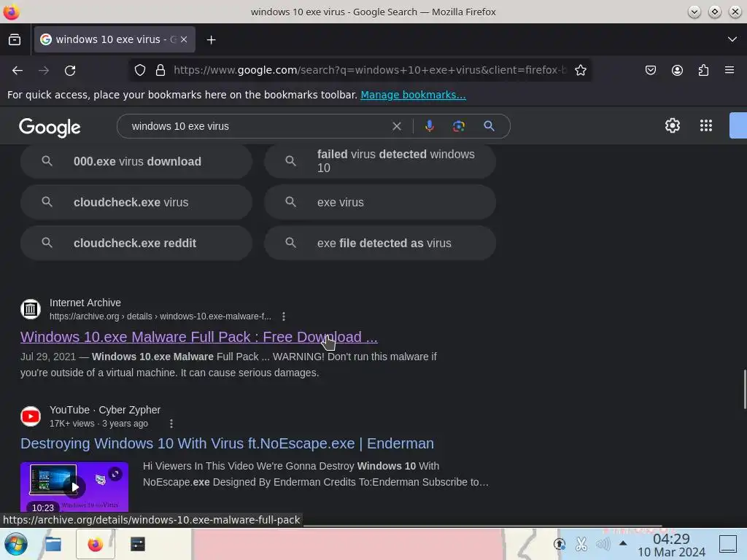This screenshot has height=560, width=747.
Task: Select suggestion 'cloudcheck.exe virus'
Action: click(136, 203)
